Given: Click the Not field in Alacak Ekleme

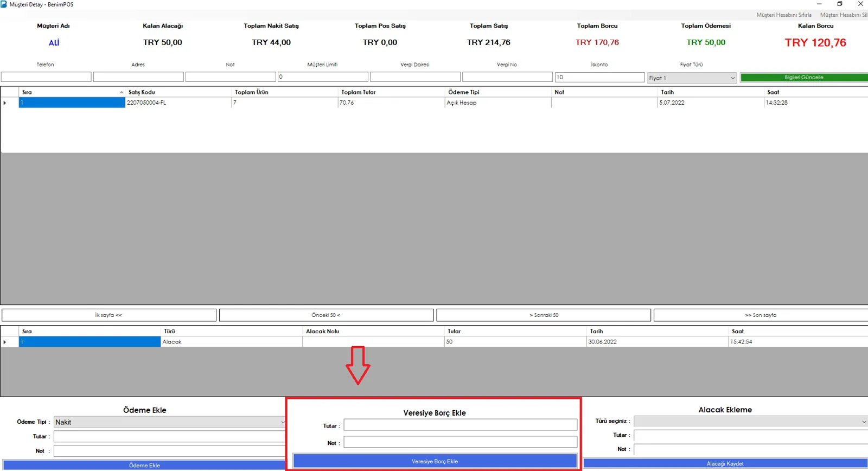Looking at the screenshot, I should (751, 449).
